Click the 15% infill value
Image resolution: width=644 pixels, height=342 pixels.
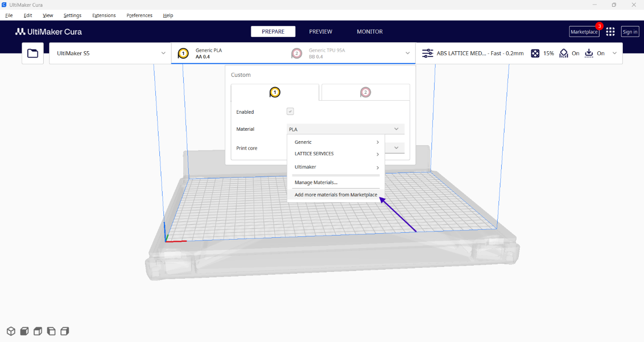[x=549, y=53]
